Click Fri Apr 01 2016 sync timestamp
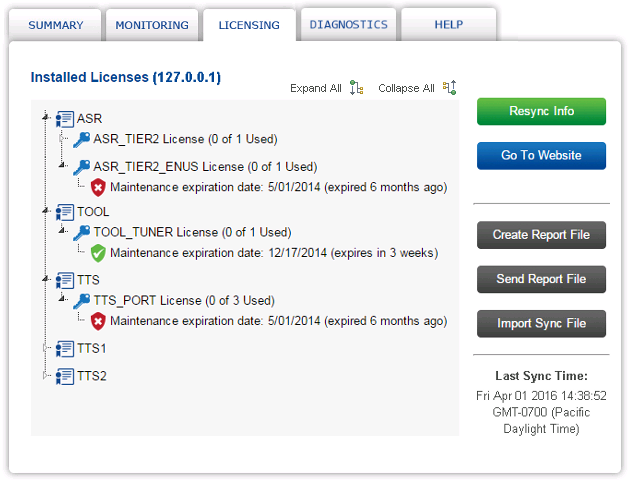 tap(541, 413)
